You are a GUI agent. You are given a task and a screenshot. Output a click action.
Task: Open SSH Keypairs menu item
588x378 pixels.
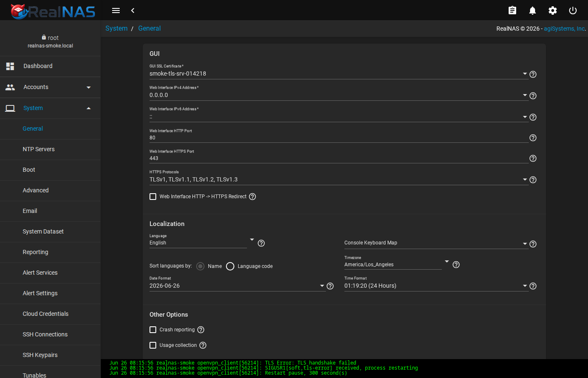coord(50,355)
